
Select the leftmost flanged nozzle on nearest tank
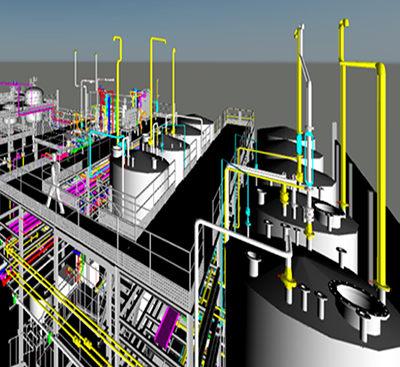253,263
